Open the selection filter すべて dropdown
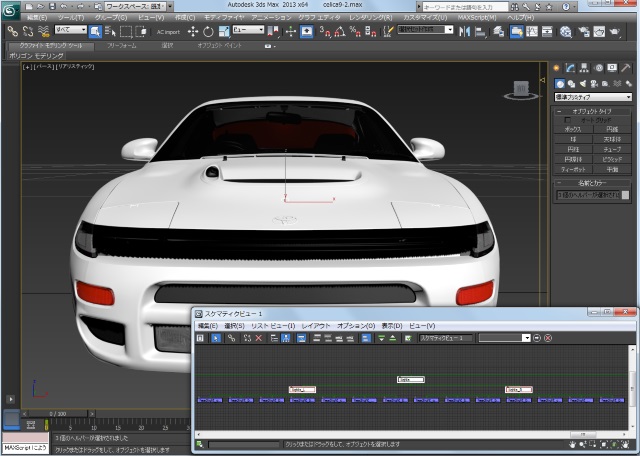Screen dimensions: 640x456 tap(69, 31)
